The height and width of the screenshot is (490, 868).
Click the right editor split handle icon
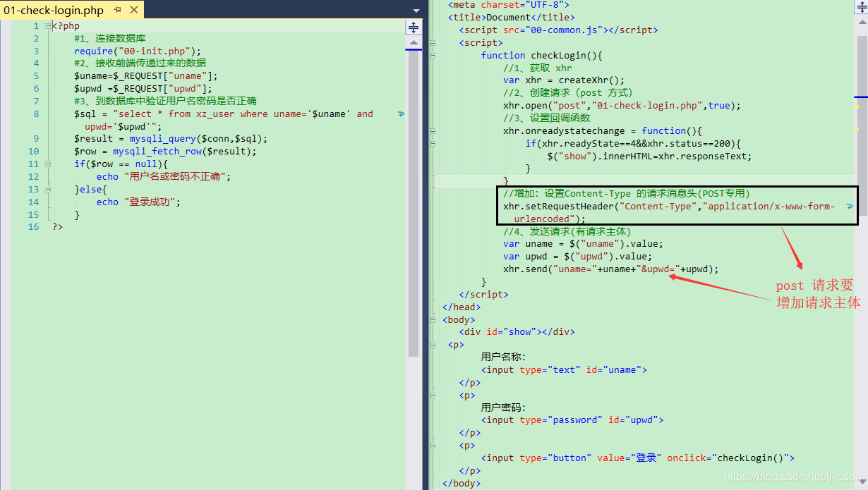pos(860,6)
